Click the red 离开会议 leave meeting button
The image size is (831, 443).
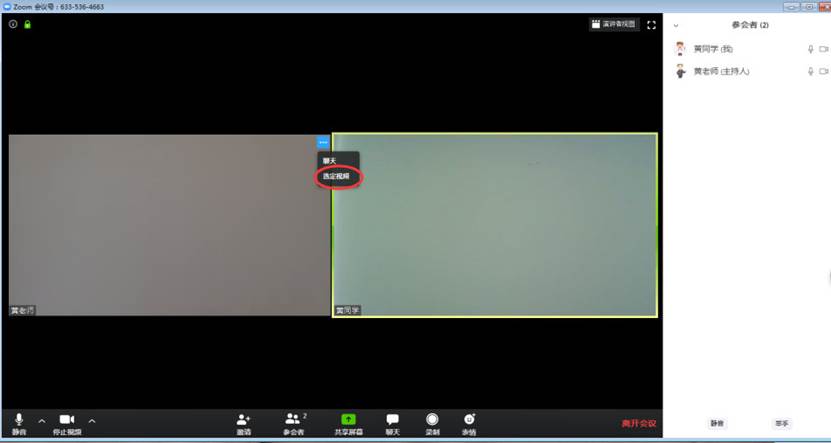point(638,423)
